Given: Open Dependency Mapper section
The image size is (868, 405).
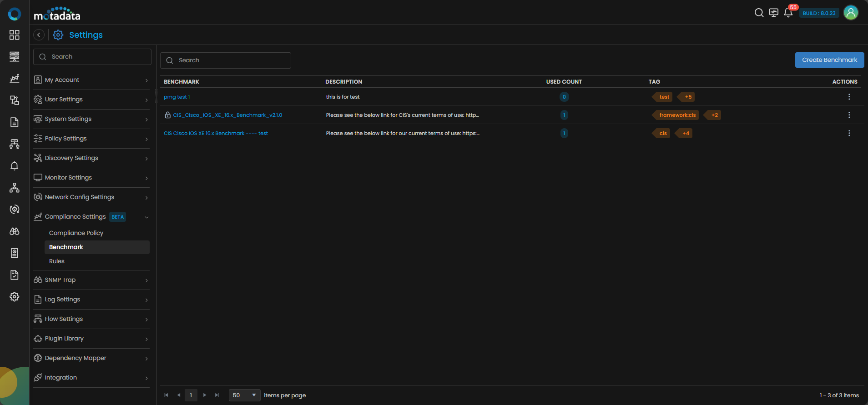Looking at the screenshot, I should click(x=91, y=358).
